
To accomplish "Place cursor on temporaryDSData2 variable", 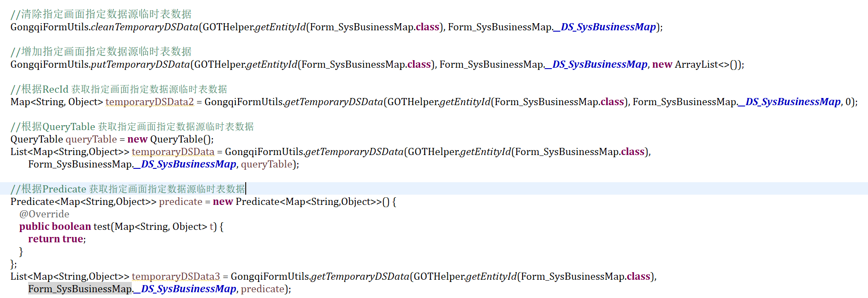I will point(150,102).
